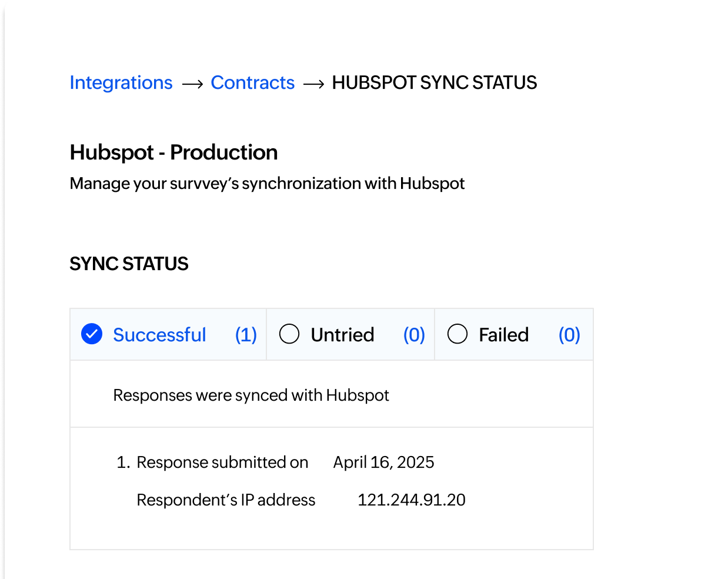Click the Integrations breadcrumb link

(121, 83)
